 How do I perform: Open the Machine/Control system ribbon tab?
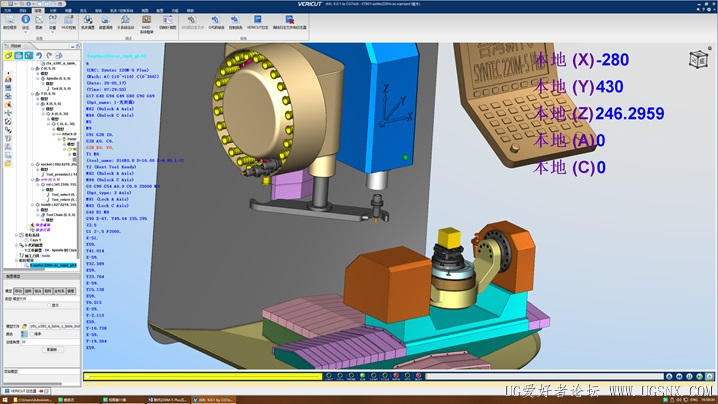(x=121, y=10)
